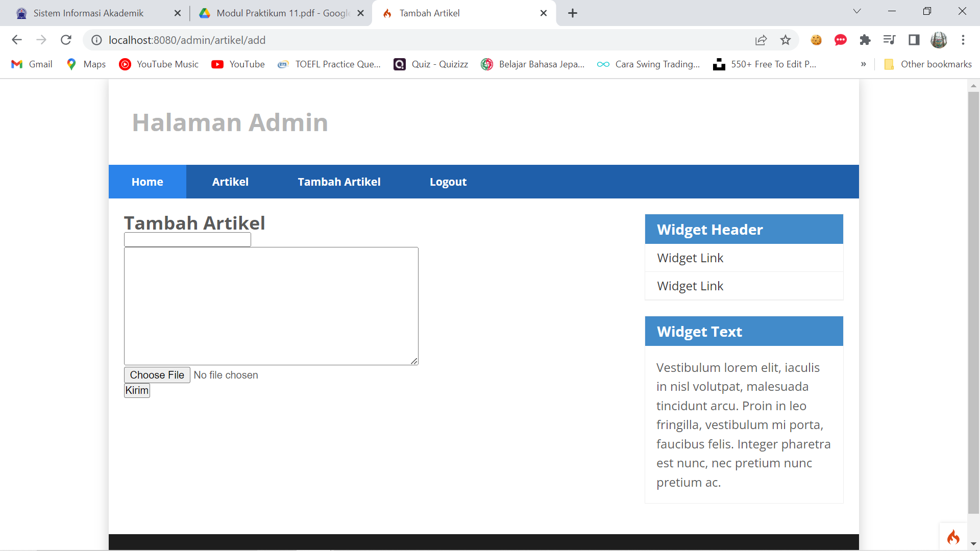The height and width of the screenshot is (551, 980).
Task: Open the browser profile avatar
Action: pos(939,40)
